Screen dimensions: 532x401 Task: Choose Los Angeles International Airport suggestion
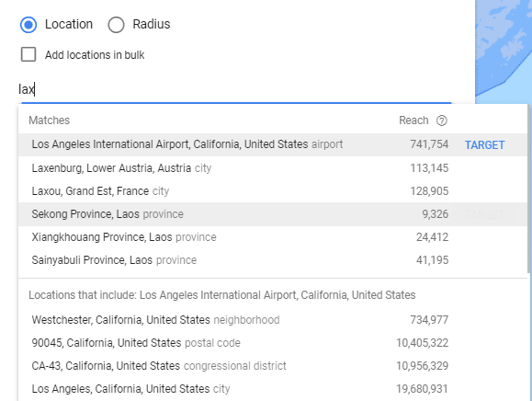[x=235, y=144]
